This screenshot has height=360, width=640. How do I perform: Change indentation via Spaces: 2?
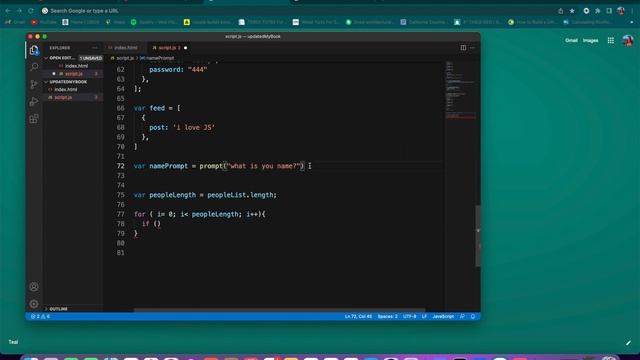point(387,316)
